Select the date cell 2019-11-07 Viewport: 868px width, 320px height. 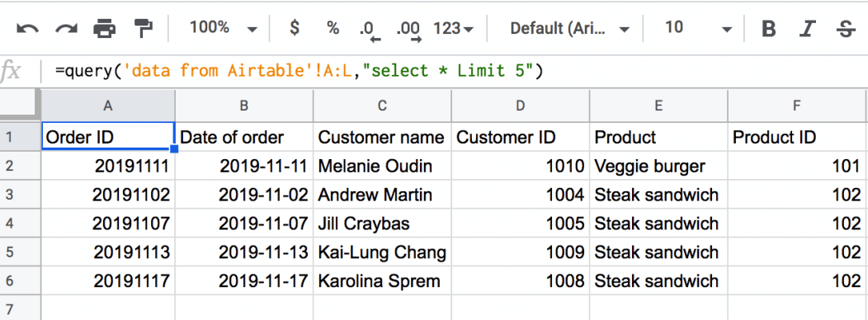click(244, 224)
